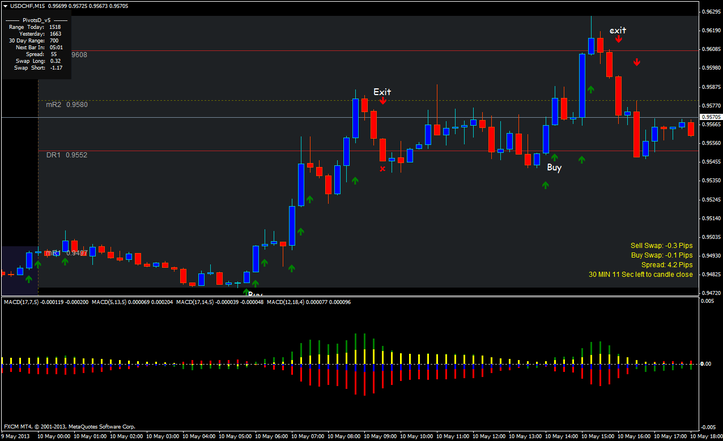Open the triangle menu beside USDCHF,M15
This screenshot has width=723, height=441.
tap(6, 6)
